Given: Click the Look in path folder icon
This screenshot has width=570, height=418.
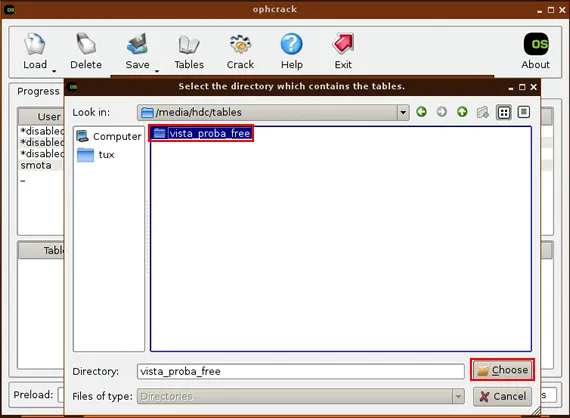Looking at the screenshot, I should click(147, 112).
